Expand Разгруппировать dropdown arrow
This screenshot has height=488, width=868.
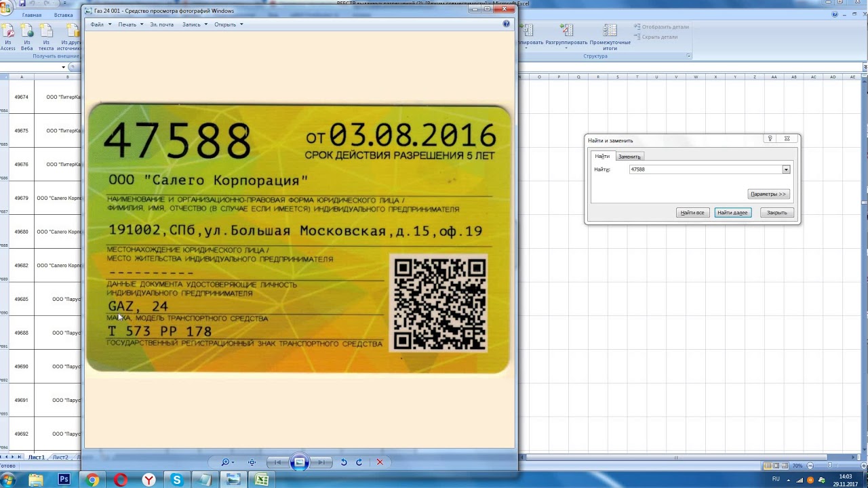pos(566,49)
